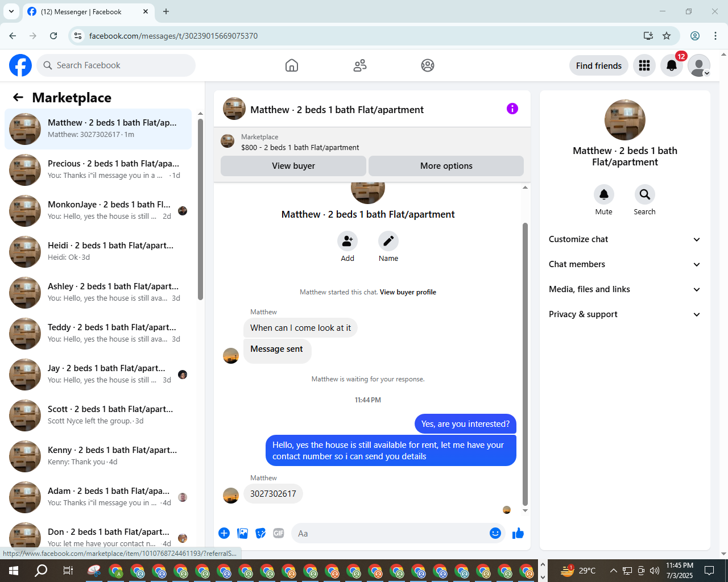
Task: Open more actions plus icon in composer
Action: pyautogui.click(x=224, y=533)
